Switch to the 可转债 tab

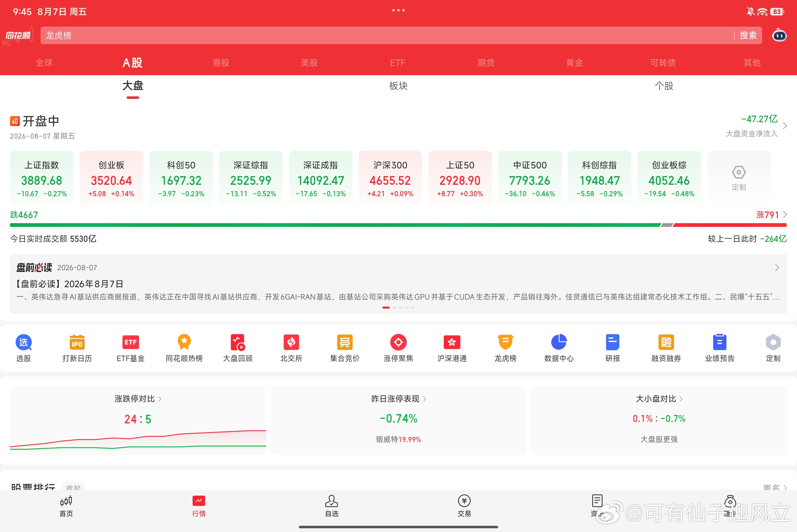click(x=663, y=63)
